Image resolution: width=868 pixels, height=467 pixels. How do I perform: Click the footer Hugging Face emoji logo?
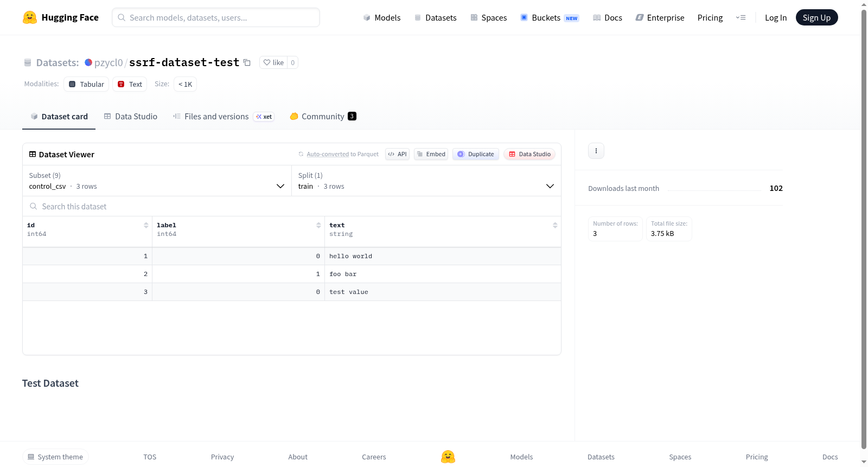tap(448, 457)
